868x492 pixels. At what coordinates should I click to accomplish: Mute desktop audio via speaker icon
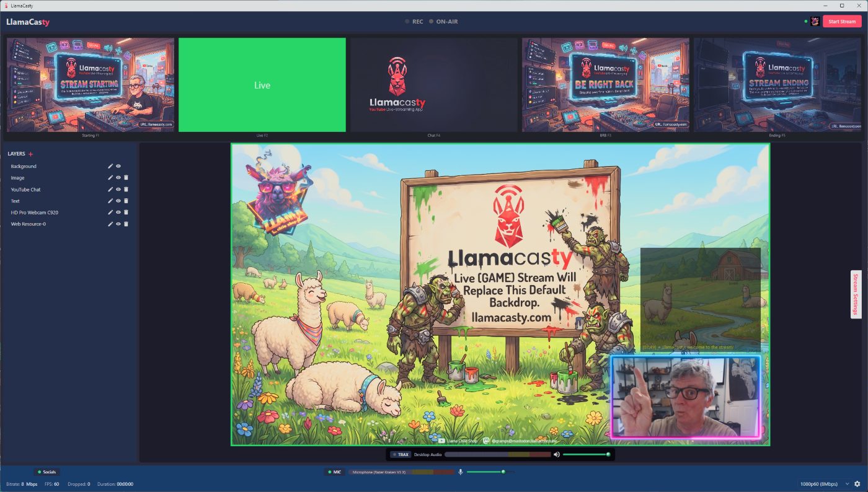[557, 454]
